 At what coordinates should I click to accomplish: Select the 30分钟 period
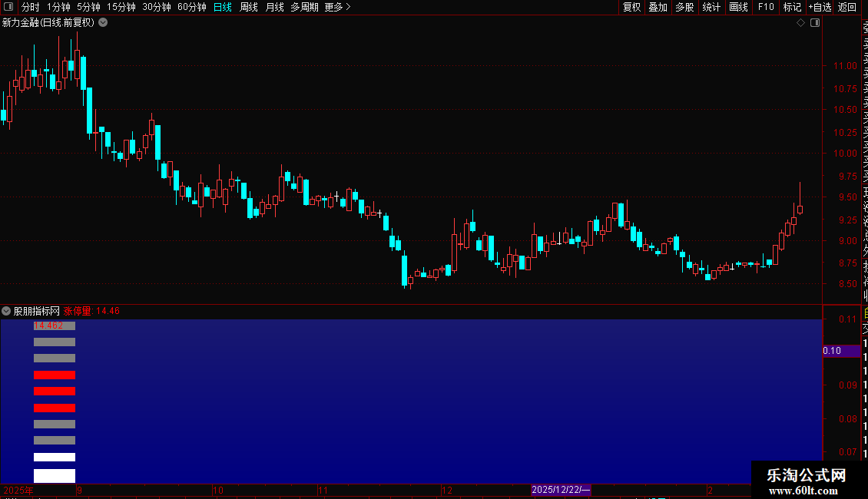[157, 7]
